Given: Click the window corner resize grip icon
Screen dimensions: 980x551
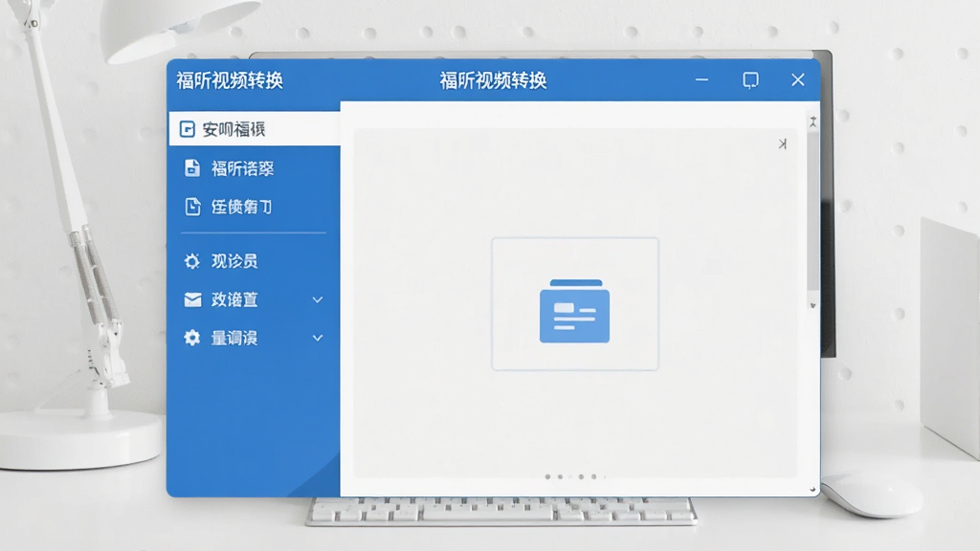Looking at the screenshot, I should [813, 490].
